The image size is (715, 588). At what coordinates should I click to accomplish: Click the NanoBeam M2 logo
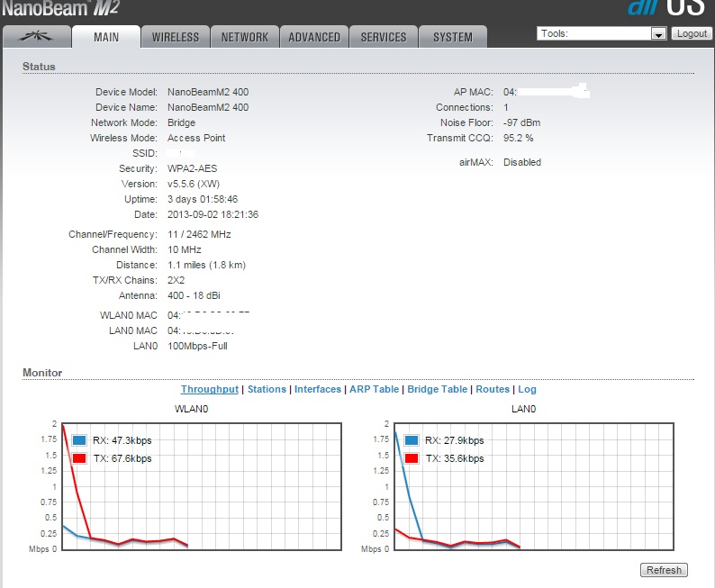click(x=60, y=8)
